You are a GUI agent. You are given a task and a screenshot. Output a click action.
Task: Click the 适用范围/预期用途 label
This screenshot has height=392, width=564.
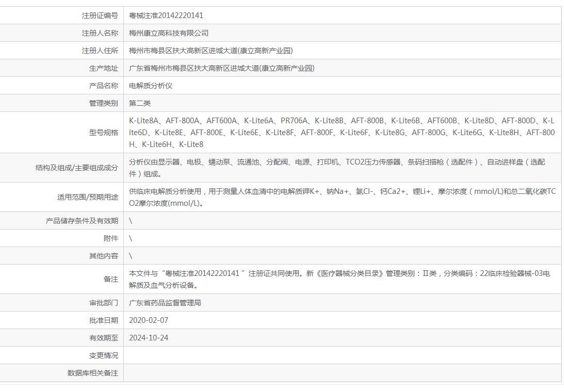tap(87, 197)
